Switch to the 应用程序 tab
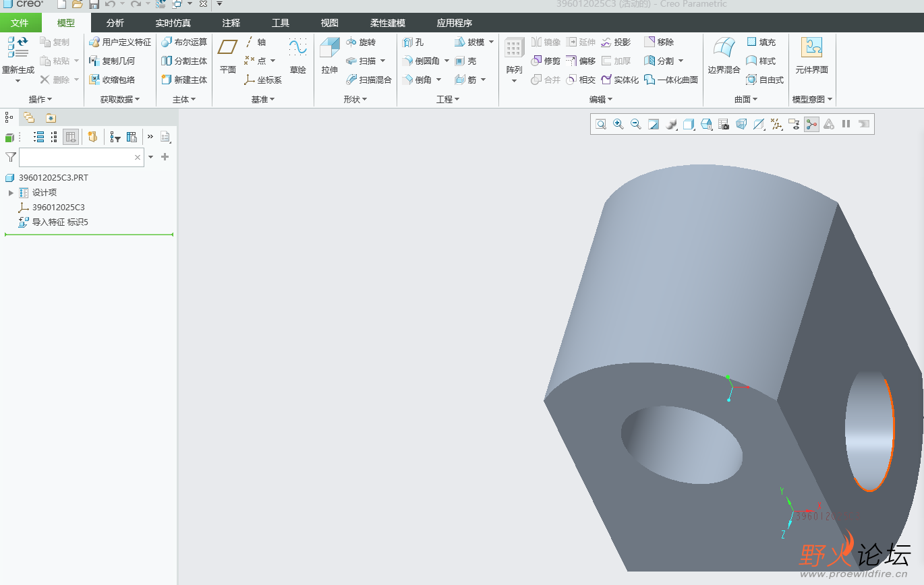Screen dimensions: 924x585 [x=455, y=23]
